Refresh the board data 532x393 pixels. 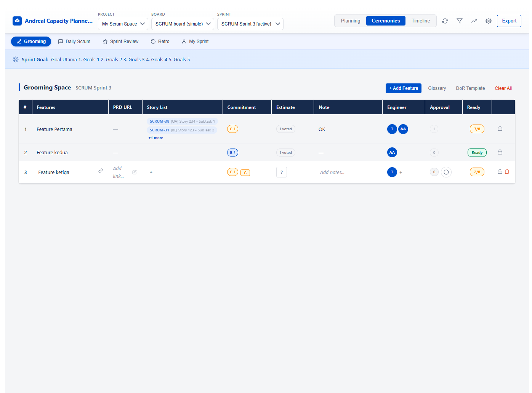tap(445, 21)
